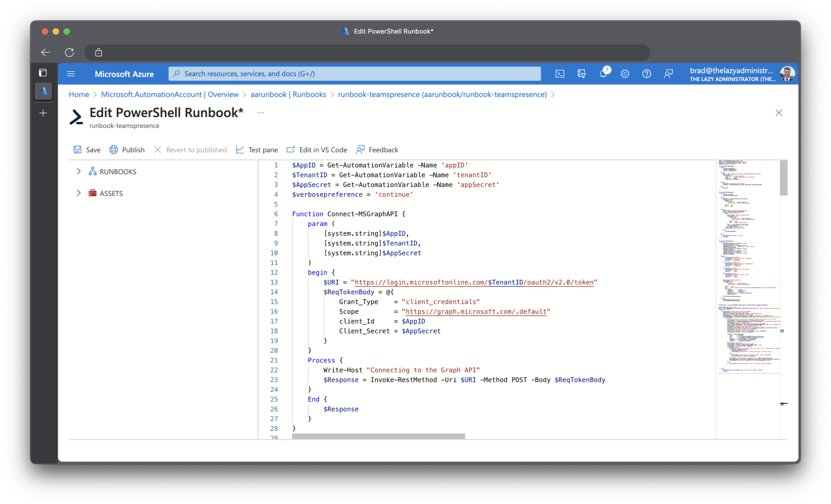
Task: Open the Test pane
Action: click(257, 150)
